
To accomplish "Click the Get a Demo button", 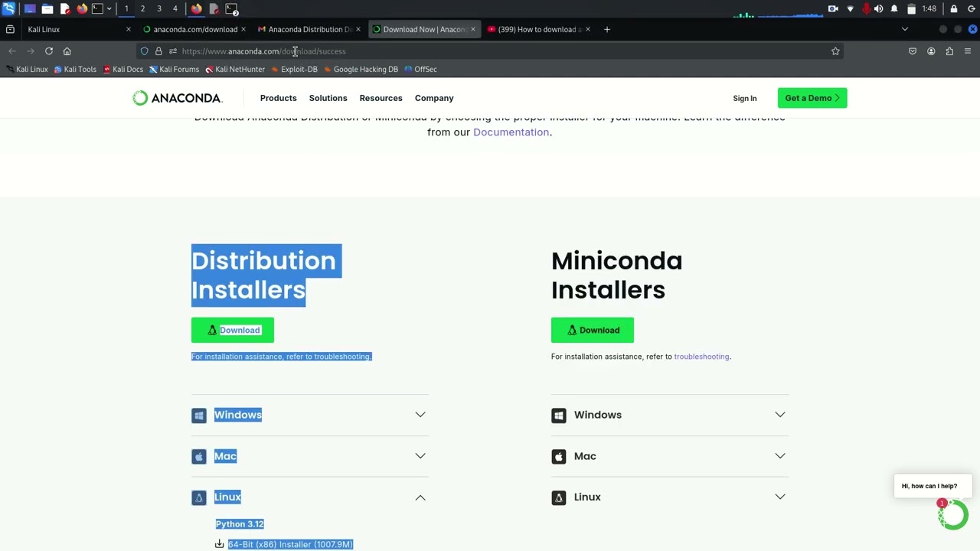I will point(812,98).
